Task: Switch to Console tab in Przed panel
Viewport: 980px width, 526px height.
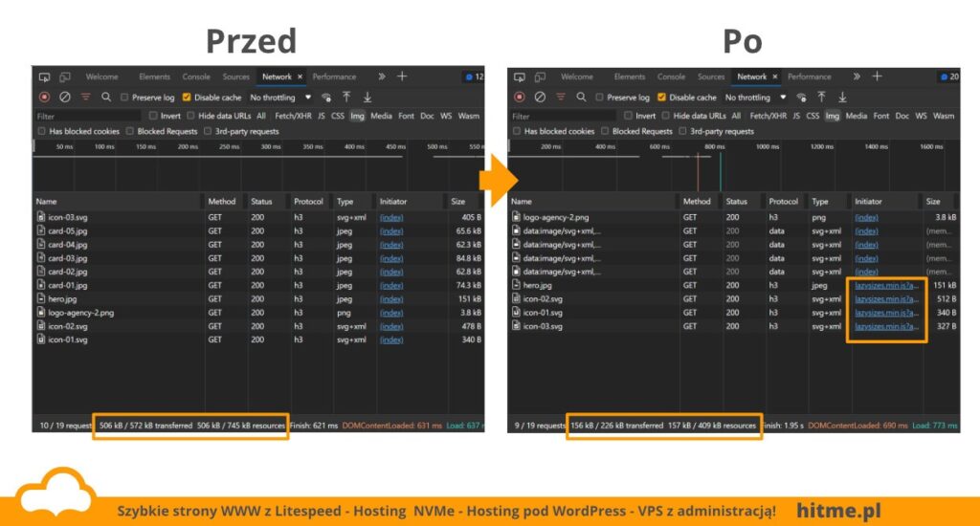Action: click(x=196, y=77)
